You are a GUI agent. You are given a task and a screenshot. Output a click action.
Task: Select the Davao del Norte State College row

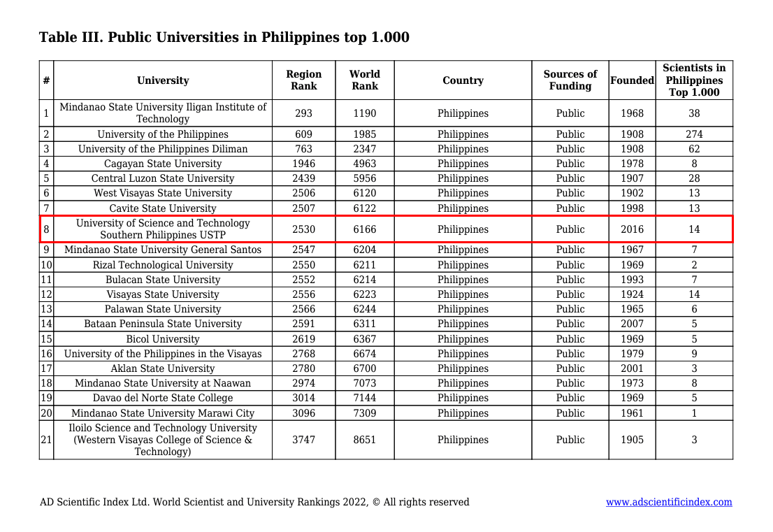[x=163, y=398]
